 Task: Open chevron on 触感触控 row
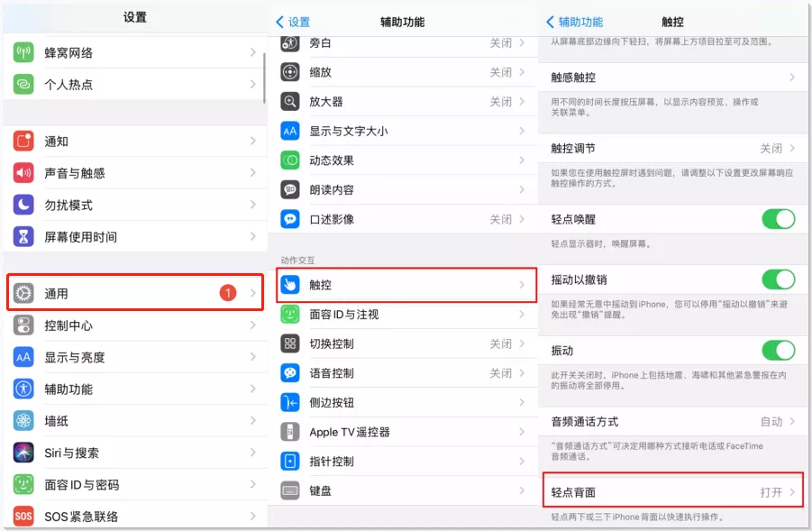[x=792, y=78]
